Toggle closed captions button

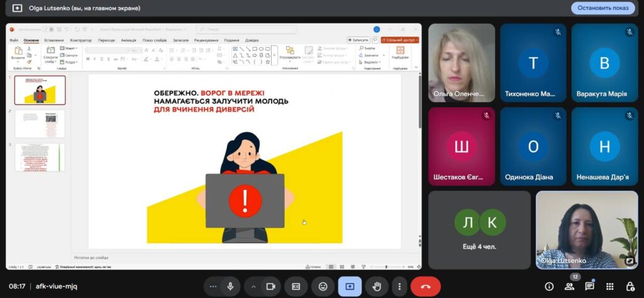click(x=296, y=286)
